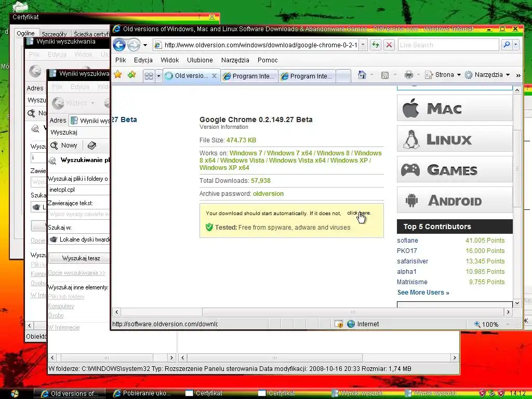
Task: Open the See More Users link
Action: pos(423,292)
